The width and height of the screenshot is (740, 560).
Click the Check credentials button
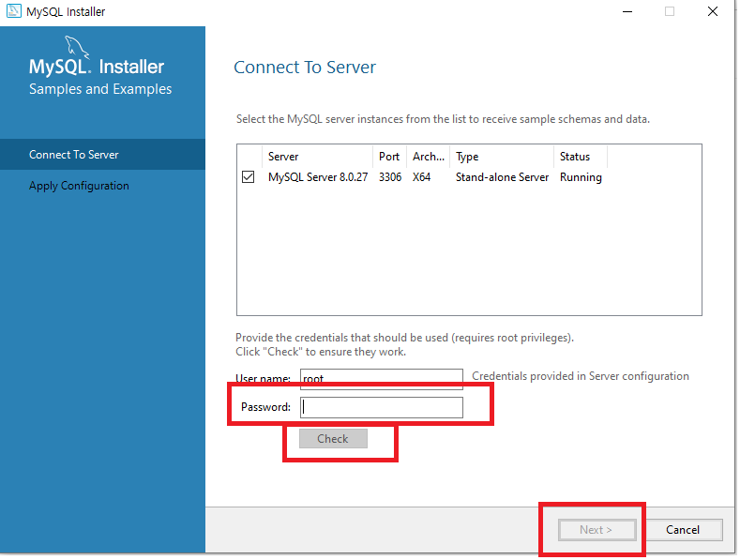pos(333,439)
